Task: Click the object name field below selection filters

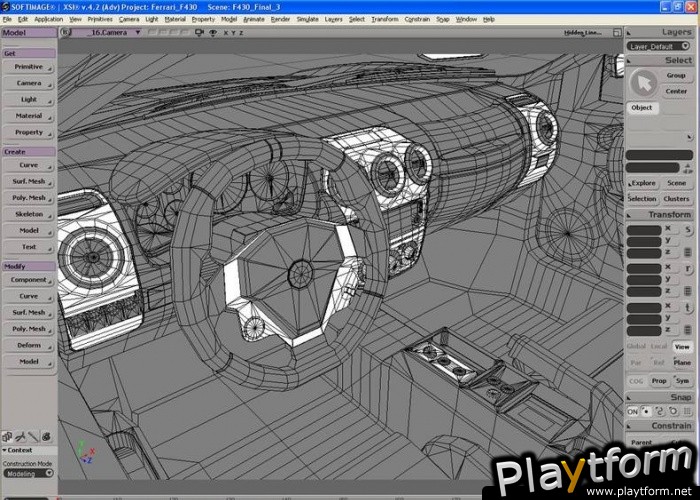Action: coord(659,155)
